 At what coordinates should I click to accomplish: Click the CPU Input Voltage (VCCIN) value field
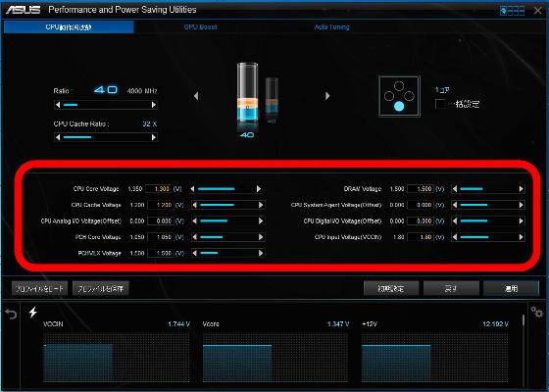[421, 237]
